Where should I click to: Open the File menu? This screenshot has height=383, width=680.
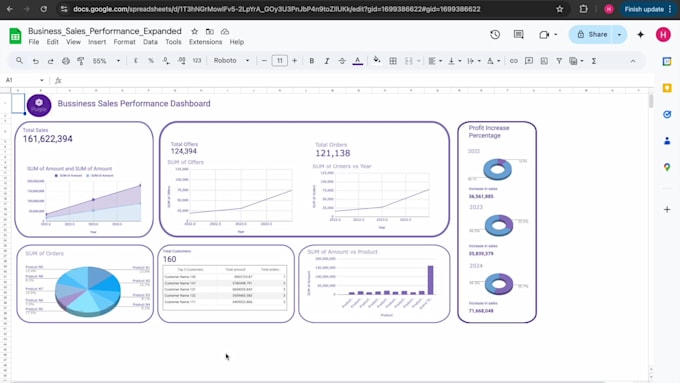[x=33, y=42]
